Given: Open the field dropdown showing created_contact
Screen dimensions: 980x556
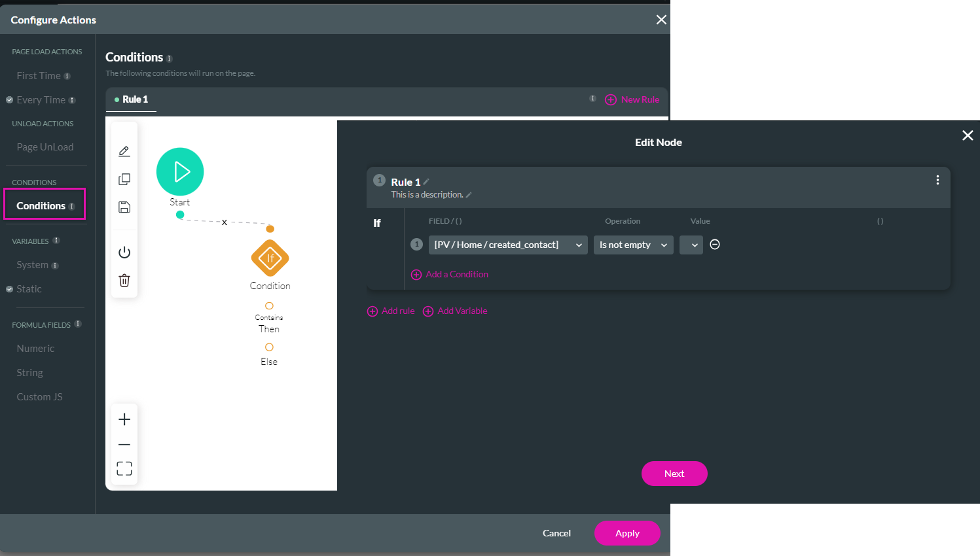Looking at the screenshot, I should [508, 245].
